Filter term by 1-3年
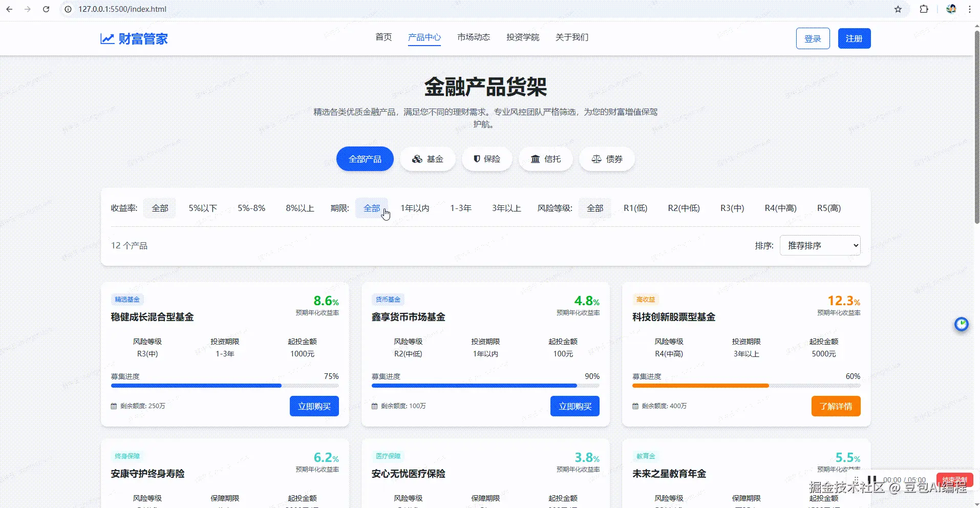This screenshot has width=980, height=508. pos(461,208)
